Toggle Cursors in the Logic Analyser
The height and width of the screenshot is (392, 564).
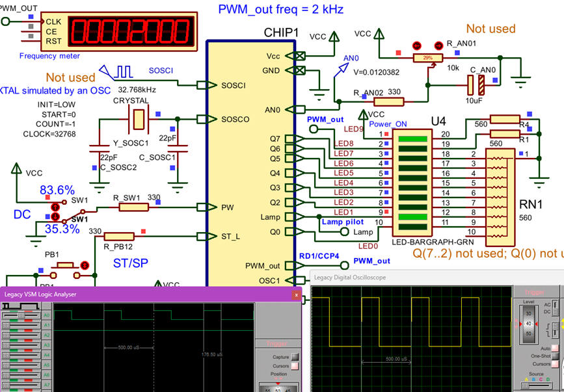pyautogui.click(x=295, y=366)
